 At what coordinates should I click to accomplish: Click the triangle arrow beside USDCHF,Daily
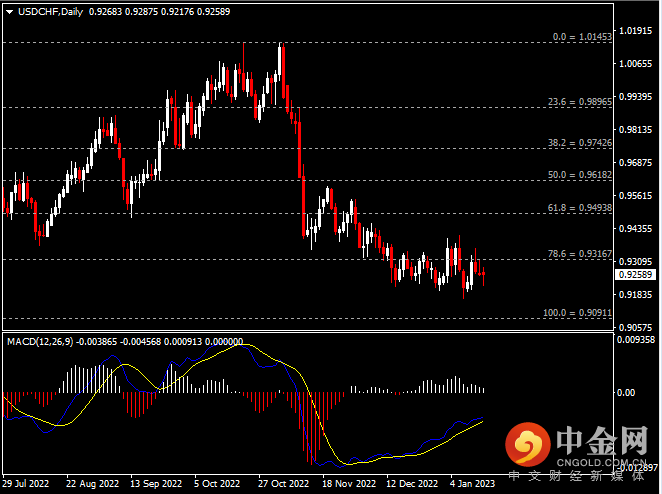point(9,11)
